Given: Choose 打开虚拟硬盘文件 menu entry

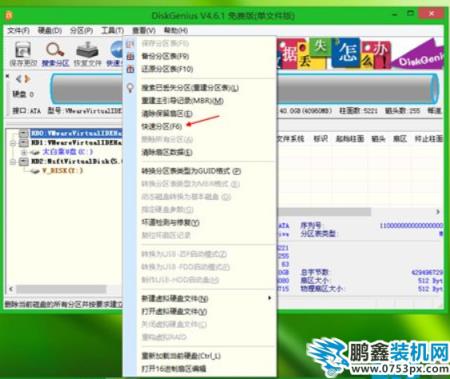Looking at the screenshot, I should coord(174,311).
